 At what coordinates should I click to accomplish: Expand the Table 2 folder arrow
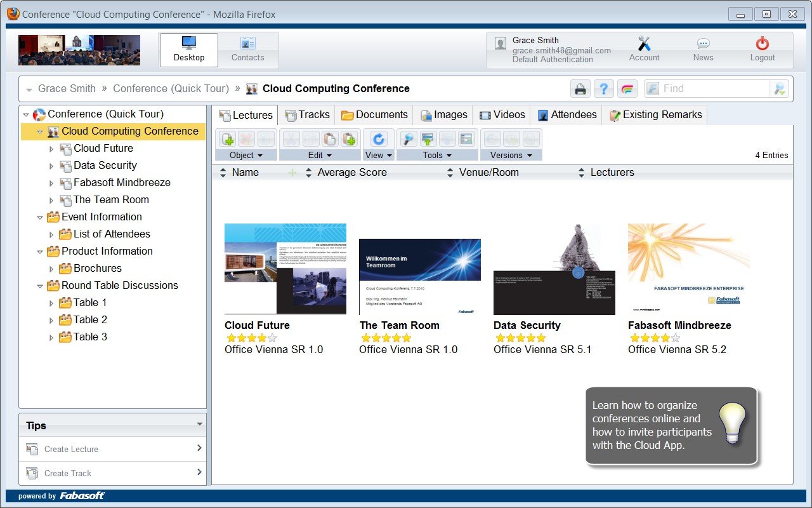point(52,320)
